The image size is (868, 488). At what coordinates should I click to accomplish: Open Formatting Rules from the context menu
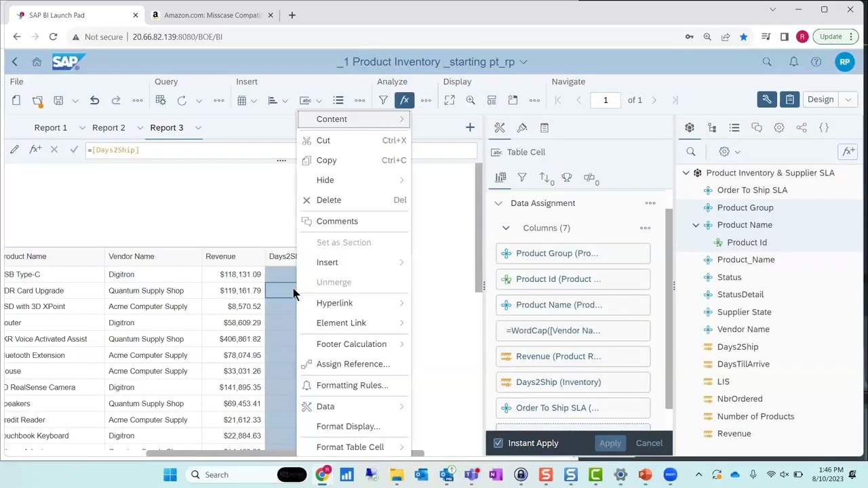tap(353, 385)
